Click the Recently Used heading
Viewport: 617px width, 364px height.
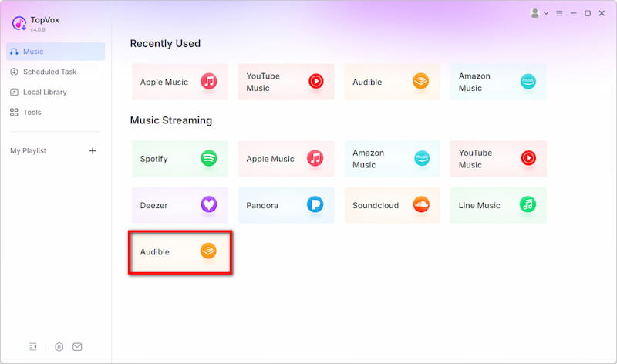point(165,43)
